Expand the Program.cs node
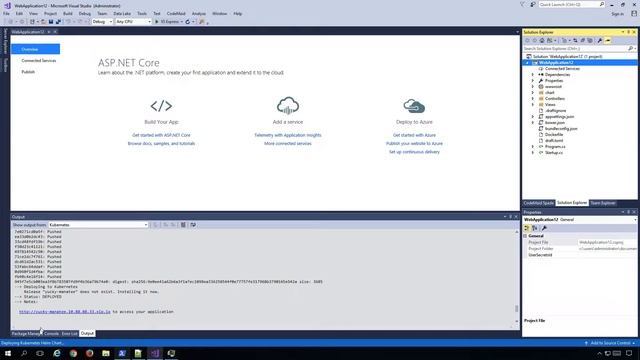 (x=533, y=147)
